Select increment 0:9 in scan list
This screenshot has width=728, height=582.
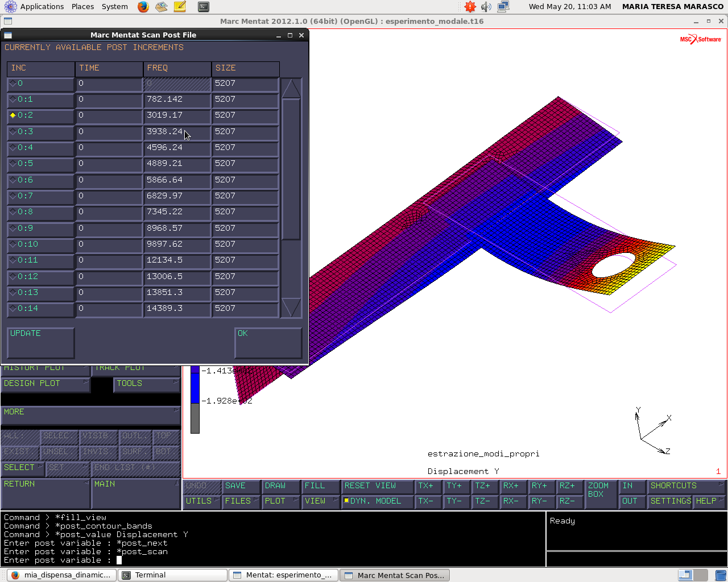[x=40, y=228]
